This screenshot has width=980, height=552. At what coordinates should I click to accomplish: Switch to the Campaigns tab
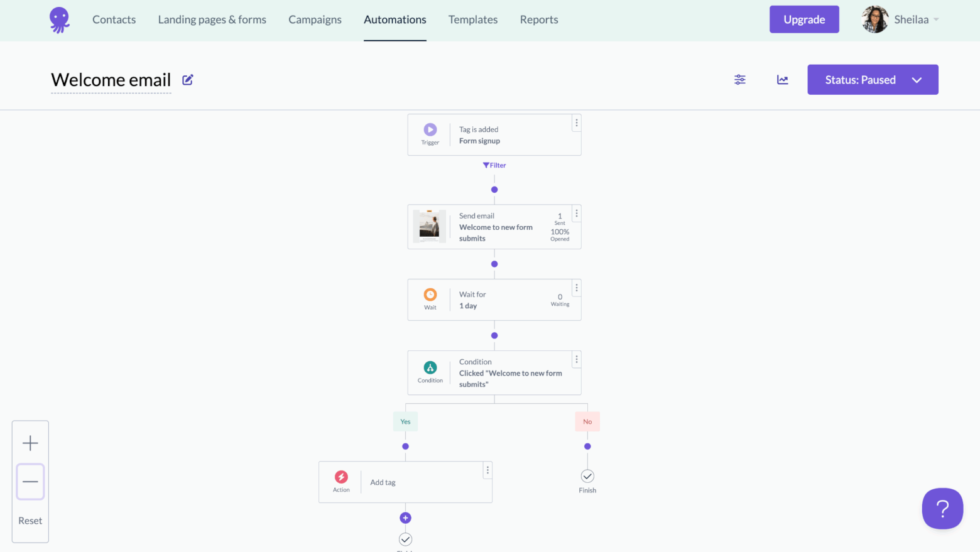tap(315, 19)
